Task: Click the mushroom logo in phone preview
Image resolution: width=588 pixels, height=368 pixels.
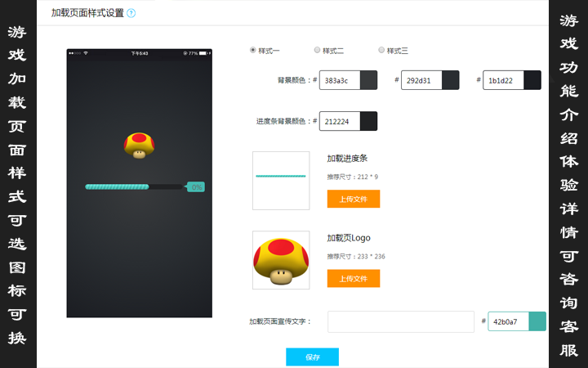Action: pos(139,146)
